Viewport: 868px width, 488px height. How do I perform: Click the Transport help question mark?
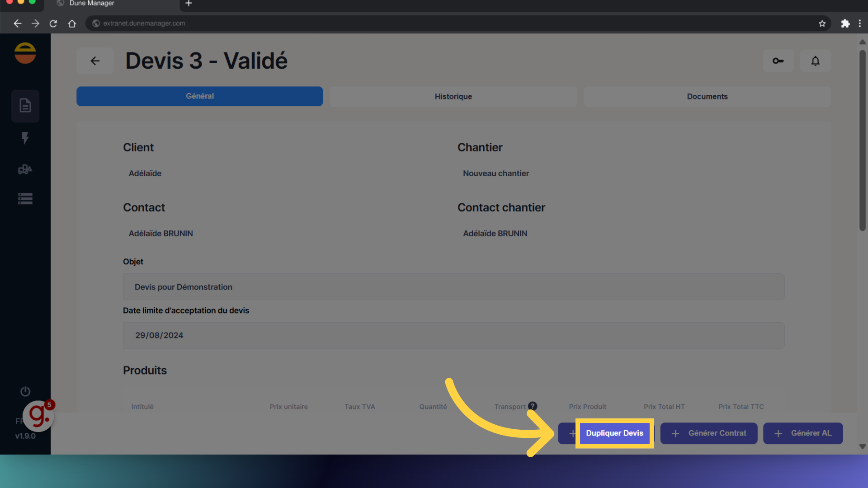pyautogui.click(x=533, y=406)
